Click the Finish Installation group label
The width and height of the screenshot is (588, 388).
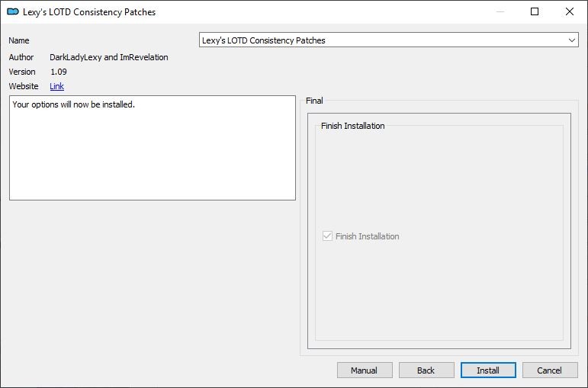tap(353, 126)
